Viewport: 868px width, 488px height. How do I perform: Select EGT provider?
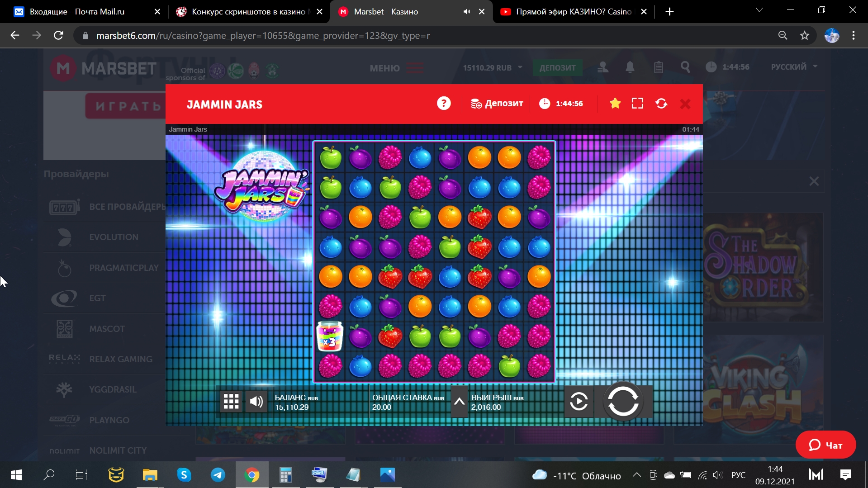[x=105, y=298]
